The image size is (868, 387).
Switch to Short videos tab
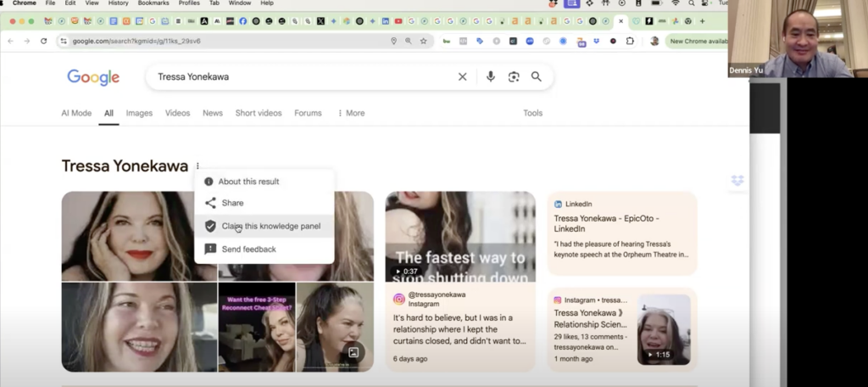pos(259,113)
